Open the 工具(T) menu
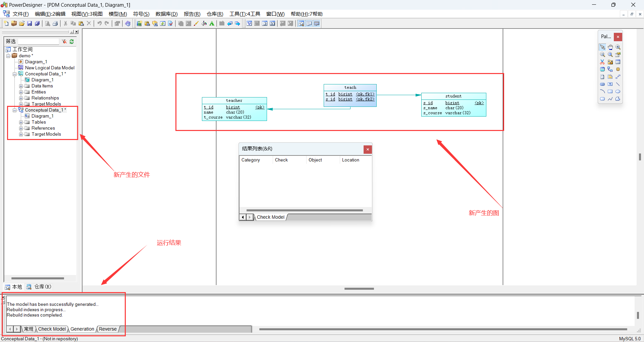644x342 pixels. coord(245,14)
